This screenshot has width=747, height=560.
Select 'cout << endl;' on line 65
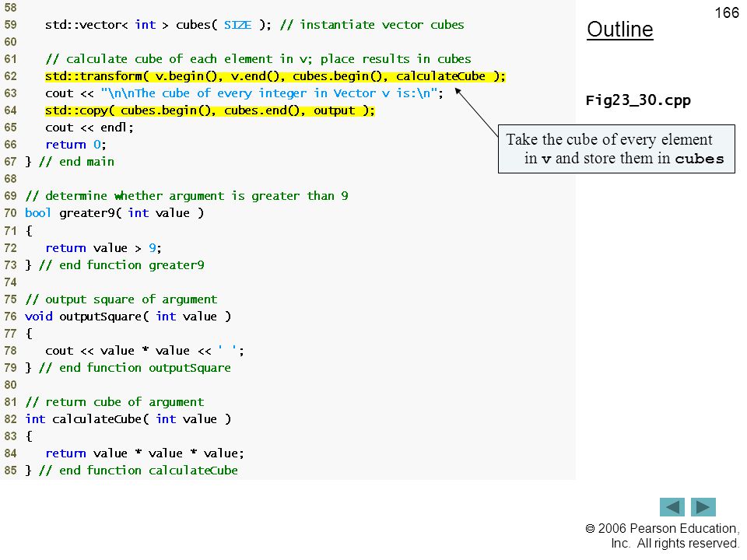coord(89,128)
